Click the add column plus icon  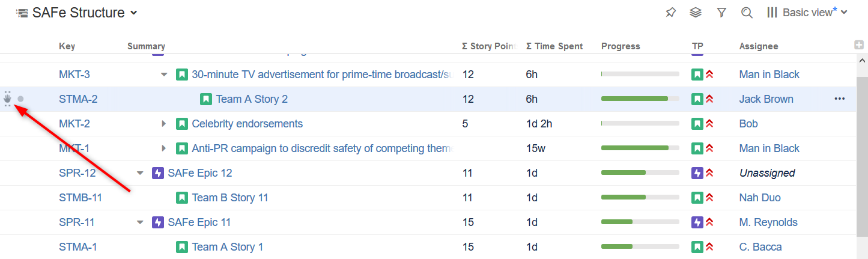coord(859,45)
